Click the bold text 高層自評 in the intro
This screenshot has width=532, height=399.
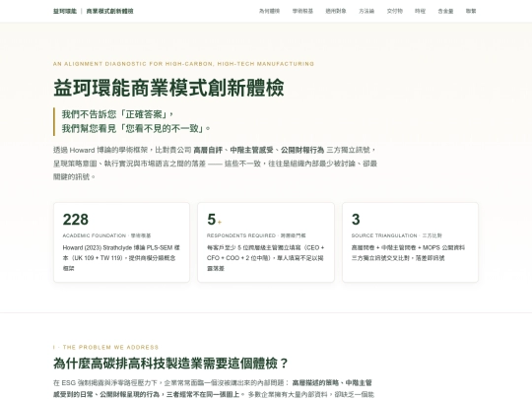[208, 150]
